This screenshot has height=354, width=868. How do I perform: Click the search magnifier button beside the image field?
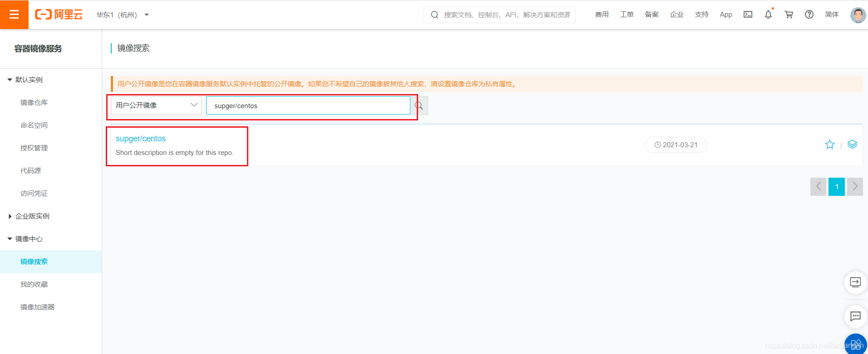(x=419, y=105)
